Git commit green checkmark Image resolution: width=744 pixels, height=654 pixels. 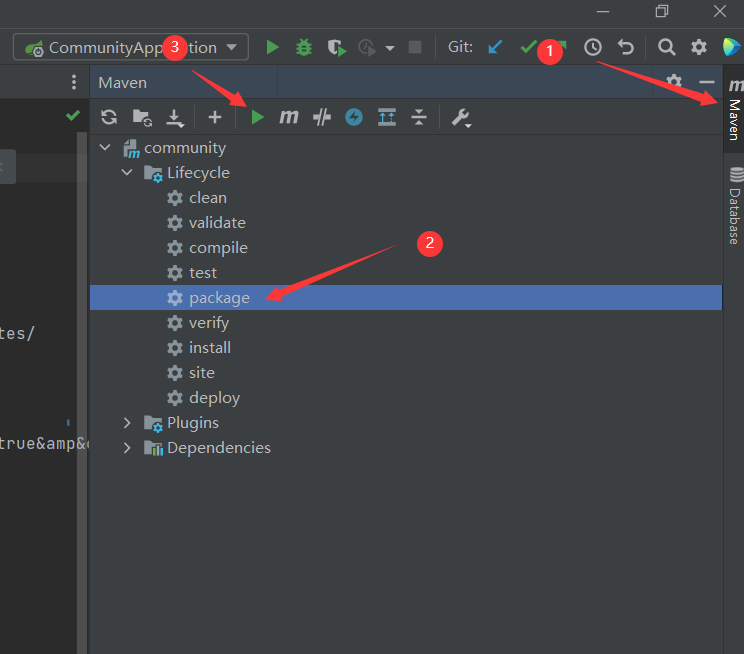(528, 47)
